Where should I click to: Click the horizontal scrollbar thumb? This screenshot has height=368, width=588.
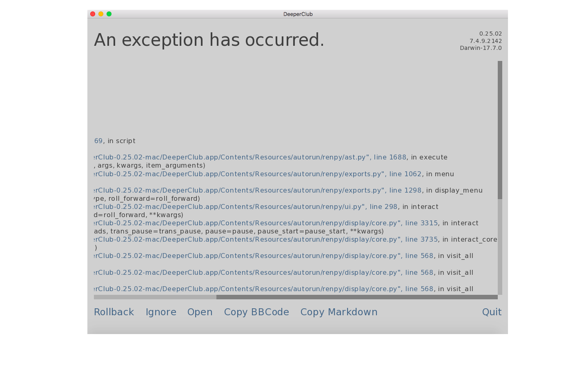click(x=357, y=297)
